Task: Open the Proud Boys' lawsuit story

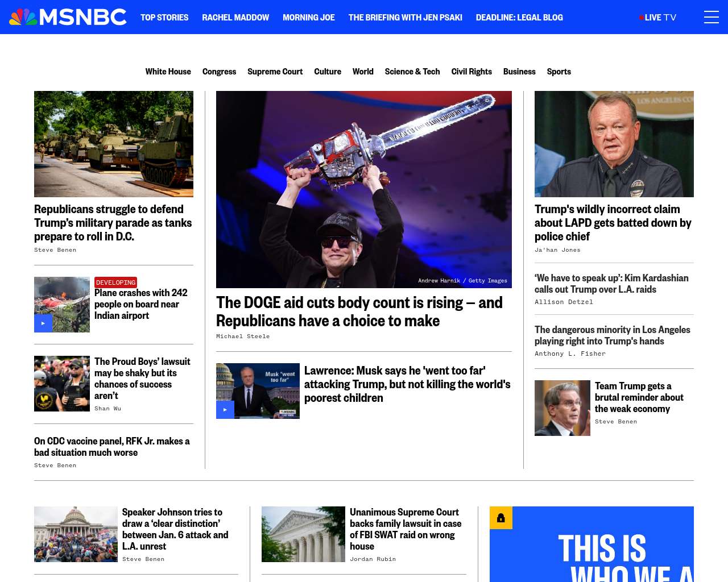Action: pos(142,379)
